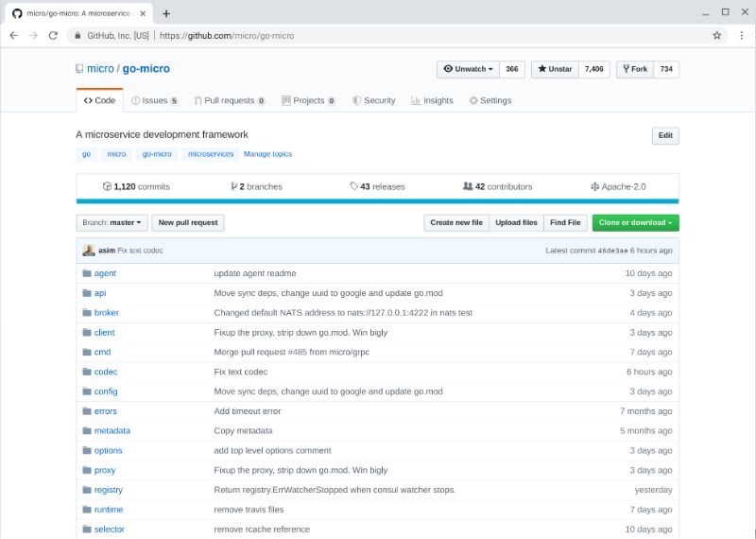Click the folder icon beside agent

87,273
